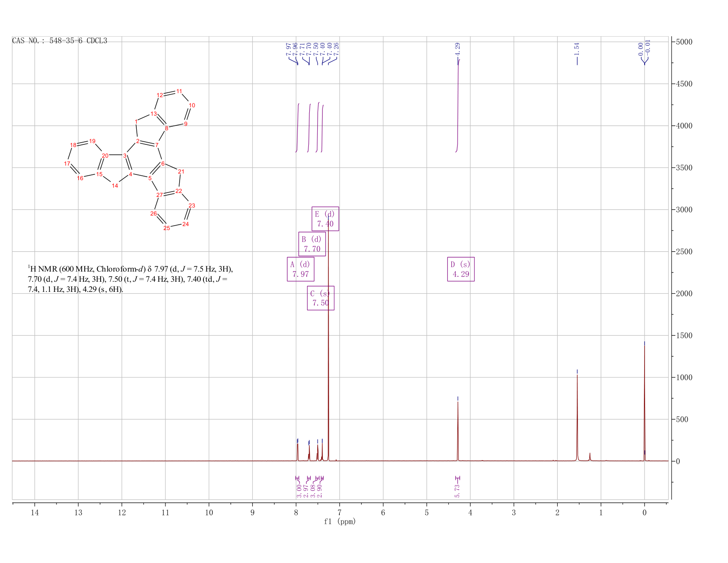
Task: Select multiplet box A (d) 7.97
Action: pos(300,269)
